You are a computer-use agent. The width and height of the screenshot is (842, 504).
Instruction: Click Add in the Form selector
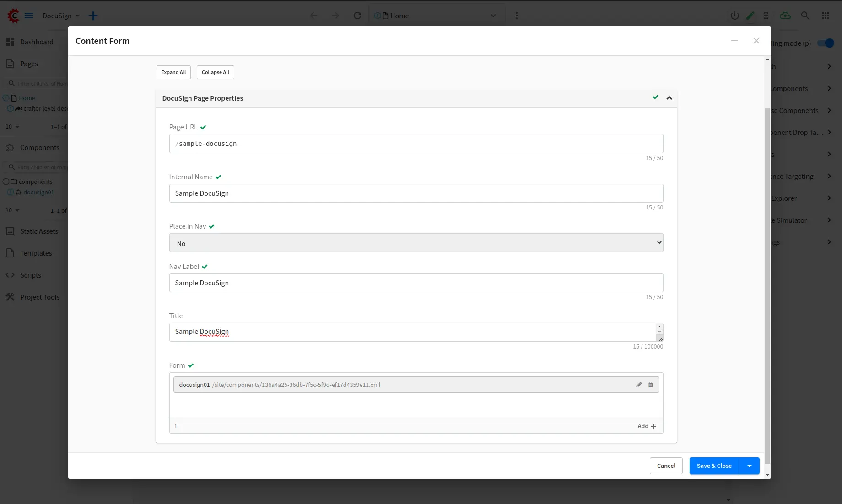[x=647, y=426]
